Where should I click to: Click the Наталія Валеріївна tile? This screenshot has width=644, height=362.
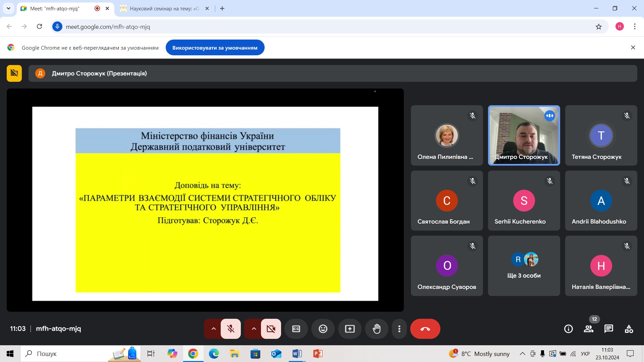601,266
